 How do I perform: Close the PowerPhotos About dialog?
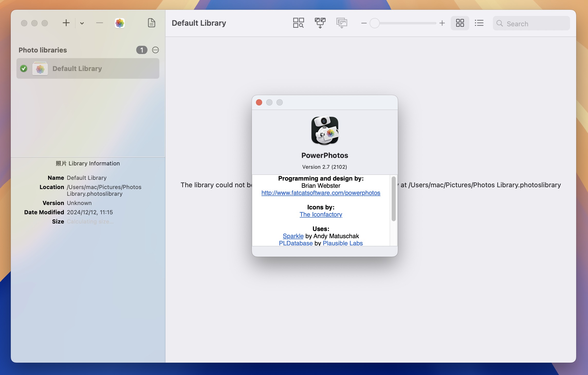[259, 102]
